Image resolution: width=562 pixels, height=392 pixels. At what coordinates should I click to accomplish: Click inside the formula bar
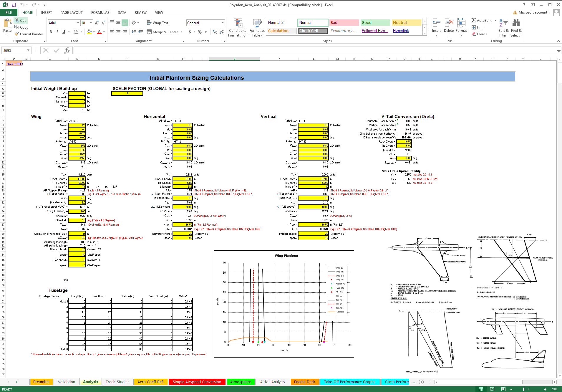(206, 50)
